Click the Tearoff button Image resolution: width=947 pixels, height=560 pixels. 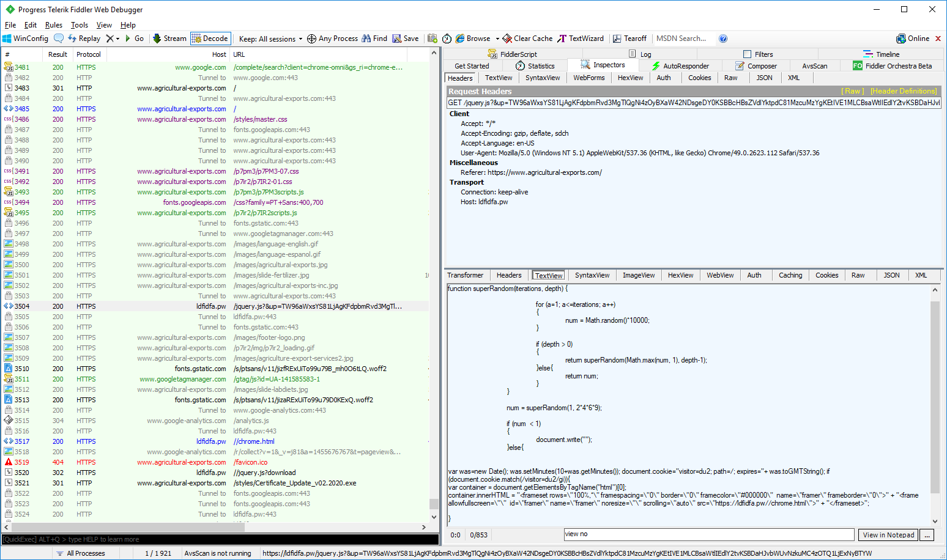(x=629, y=39)
